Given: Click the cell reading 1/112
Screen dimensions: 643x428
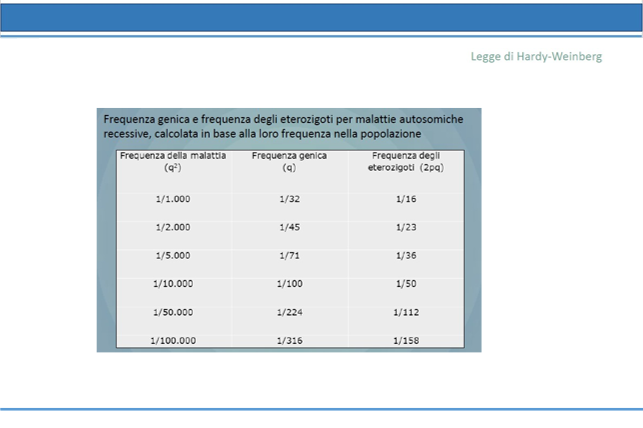Looking at the screenshot, I should click(x=406, y=312).
